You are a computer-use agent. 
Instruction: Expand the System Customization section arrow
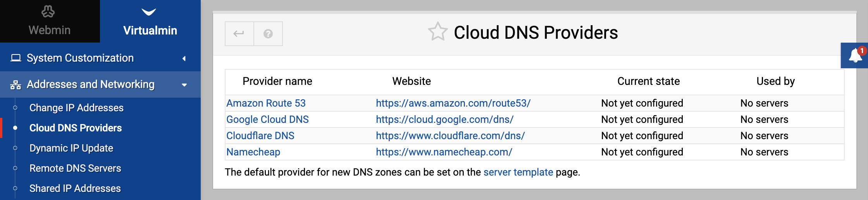(x=184, y=59)
